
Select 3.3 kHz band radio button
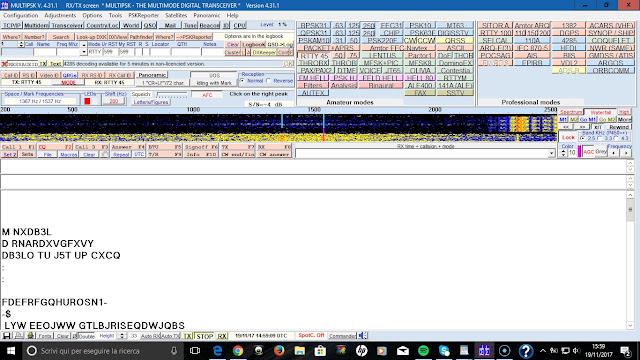click(600, 138)
